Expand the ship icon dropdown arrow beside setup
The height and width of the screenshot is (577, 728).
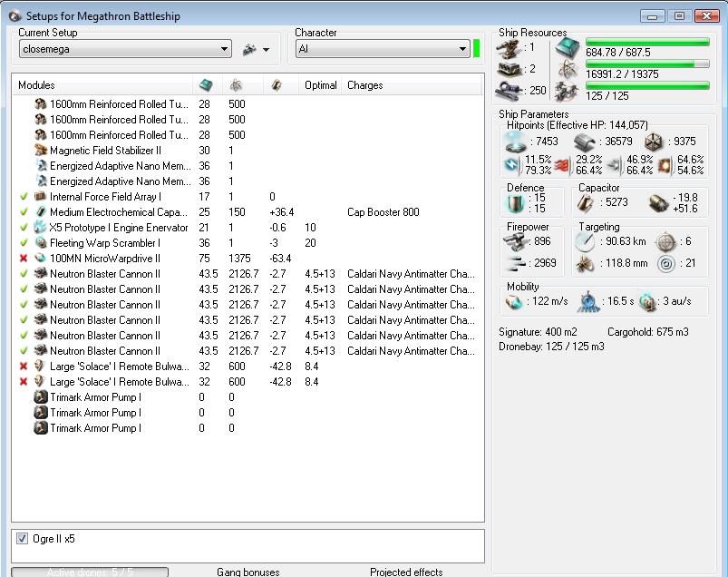point(266,50)
